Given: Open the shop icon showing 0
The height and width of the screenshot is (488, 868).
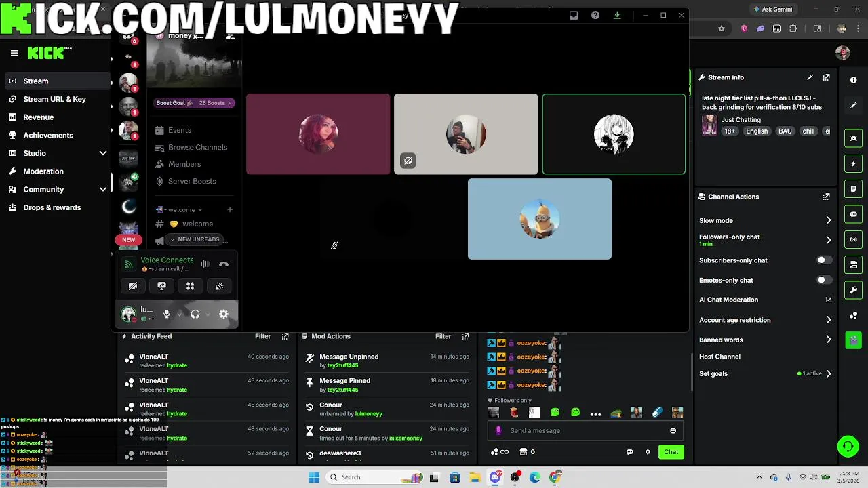Looking at the screenshot, I should [527, 452].
